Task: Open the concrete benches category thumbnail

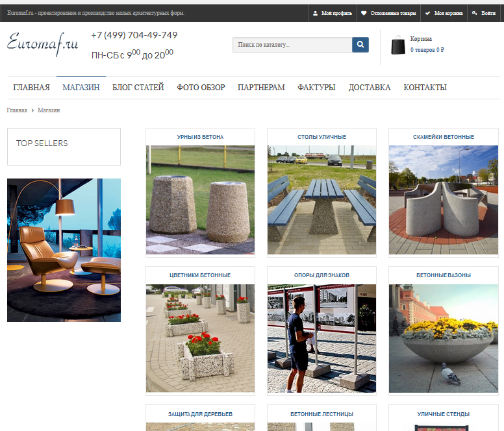Action: [444, 200]
